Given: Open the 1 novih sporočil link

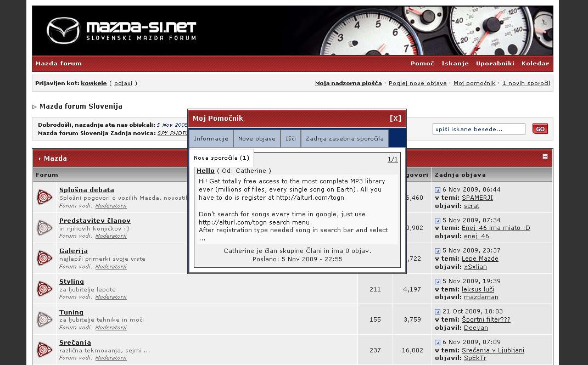Looking at the screenshot, I should pos(526,83).
